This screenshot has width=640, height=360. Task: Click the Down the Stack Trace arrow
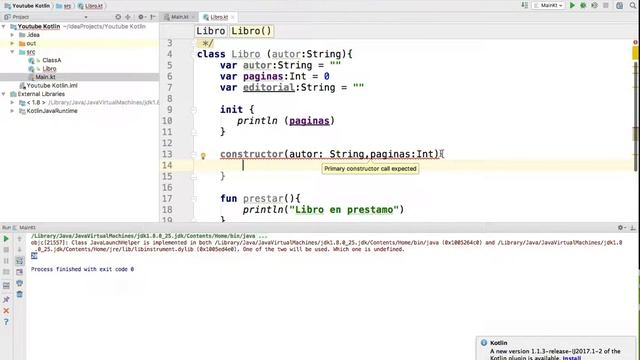pos(20,250)
